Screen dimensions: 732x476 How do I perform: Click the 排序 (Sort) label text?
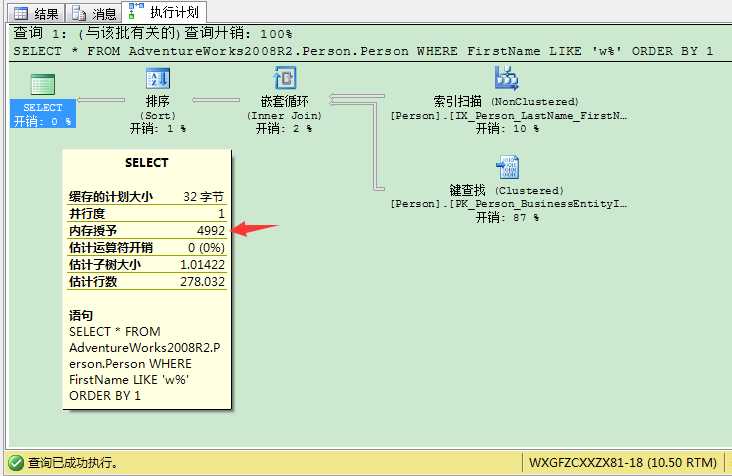click(158, 108)
